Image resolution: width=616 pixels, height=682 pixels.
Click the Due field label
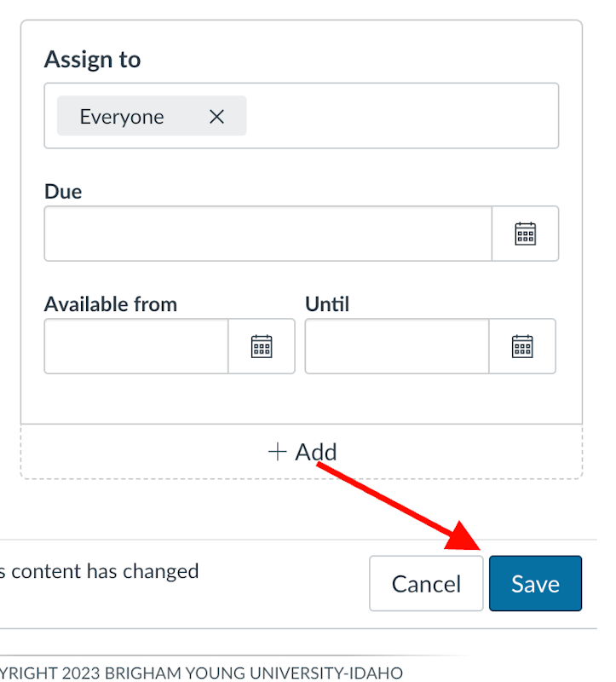(63, 191)
